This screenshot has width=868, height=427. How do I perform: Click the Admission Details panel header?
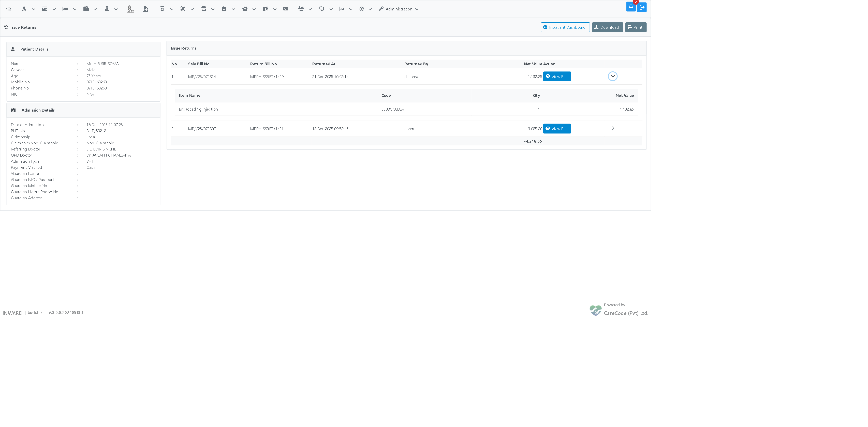coord(83,110)
